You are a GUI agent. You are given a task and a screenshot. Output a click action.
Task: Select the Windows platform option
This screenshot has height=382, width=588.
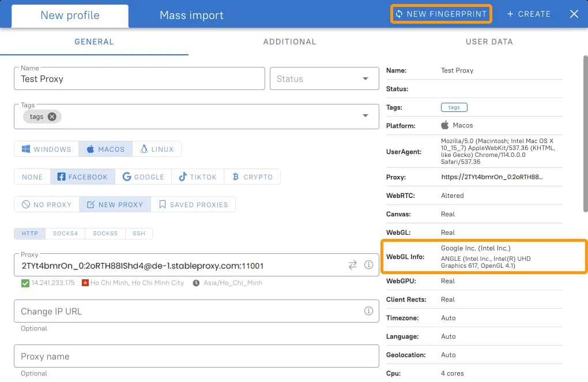click(x=47, y=149)
